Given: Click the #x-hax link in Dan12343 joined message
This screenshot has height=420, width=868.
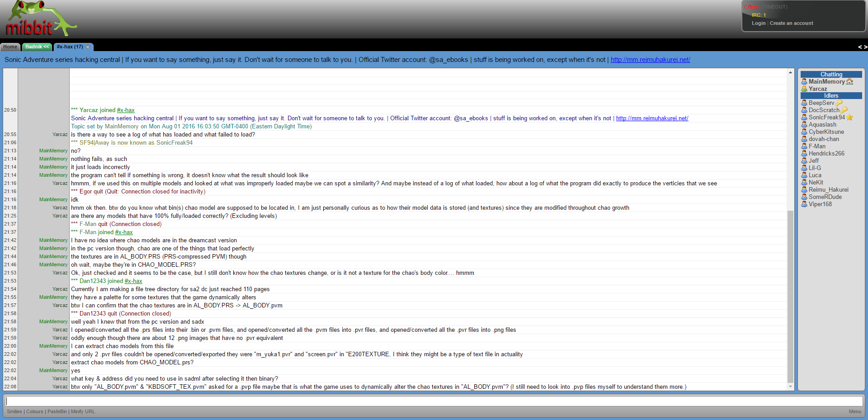Looking at the screenshot, I should click(x=133, y=281).
